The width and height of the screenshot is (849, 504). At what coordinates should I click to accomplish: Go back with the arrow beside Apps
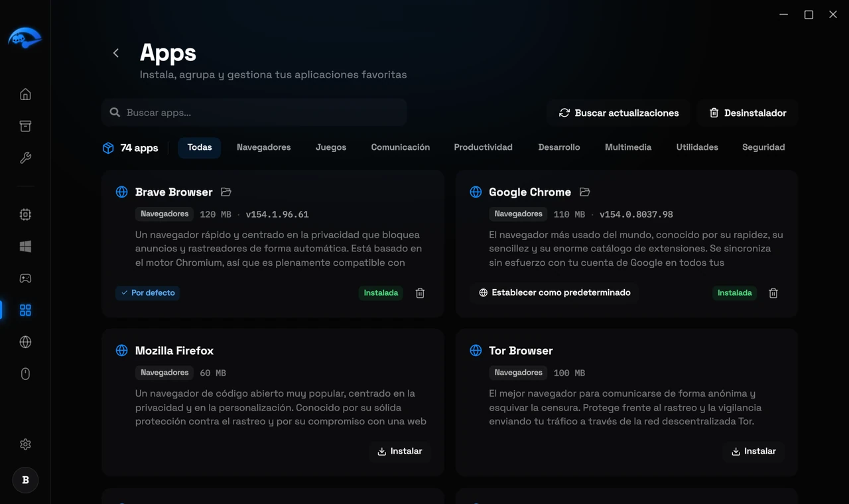(116, 53)
